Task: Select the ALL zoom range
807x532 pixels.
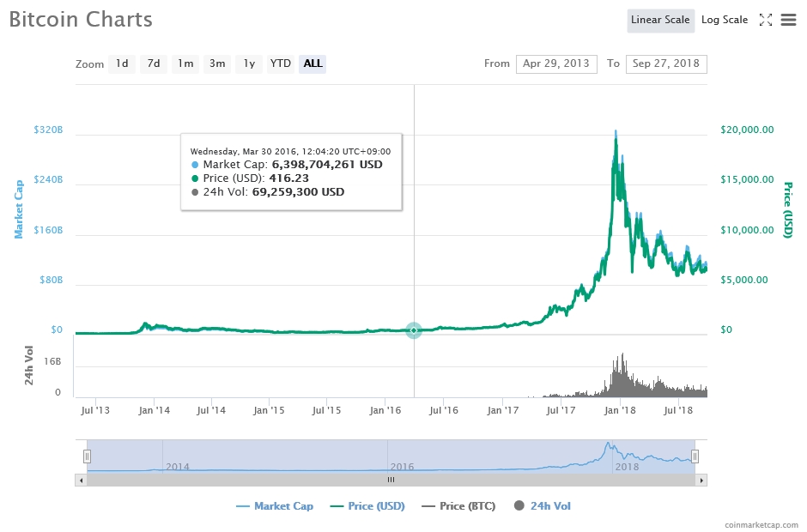Action: click(x=312, y=63)
